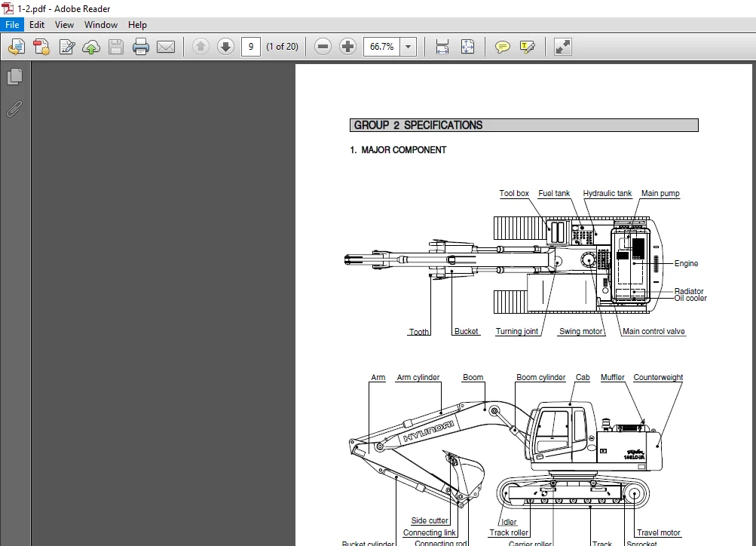Image resolution: width=756 pixels, height=546 pixels.
Task: Click the 'Boom cylinder' label
Action: click(x=540, y=377)
